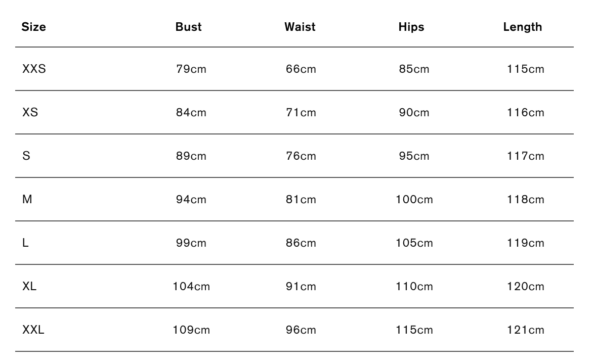The image size is (593, 364).
Task: Click the 95cm hips value for S
Action: 414,156
